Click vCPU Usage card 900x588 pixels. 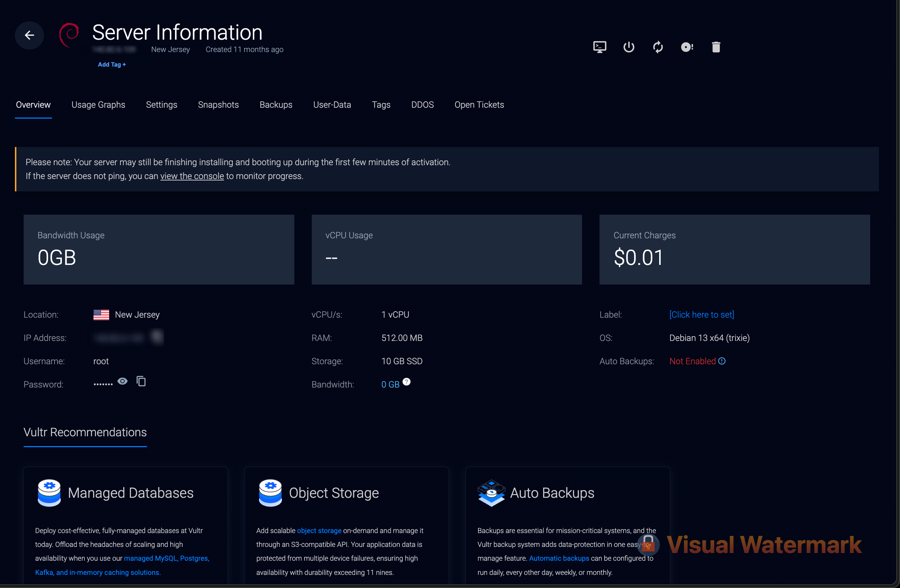447,250
